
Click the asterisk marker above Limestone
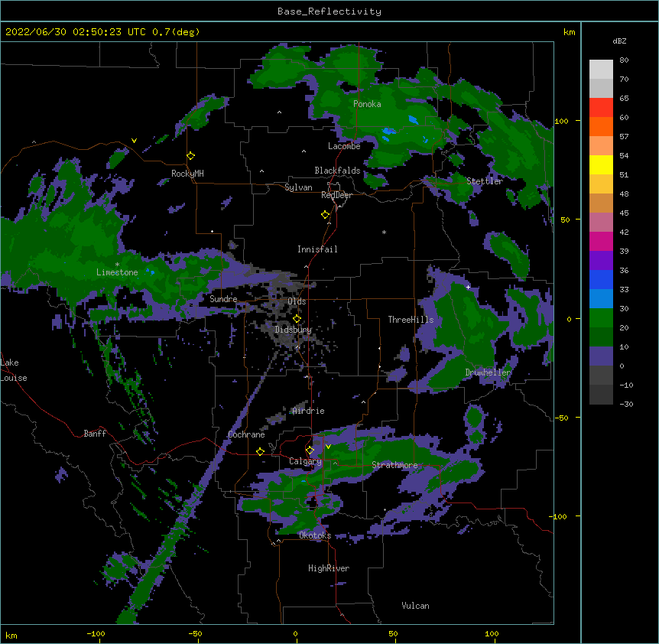coord(117,265)
